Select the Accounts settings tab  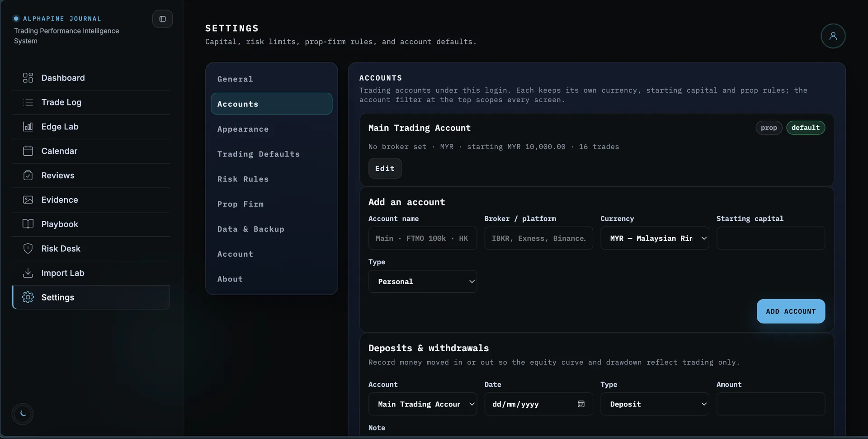tap(271, 104)
